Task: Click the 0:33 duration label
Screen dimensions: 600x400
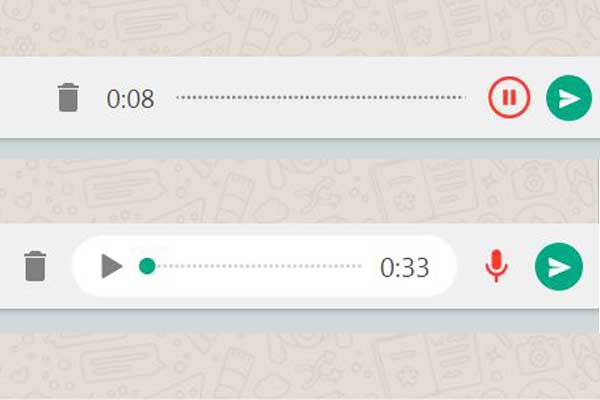Action: [404, 268]
